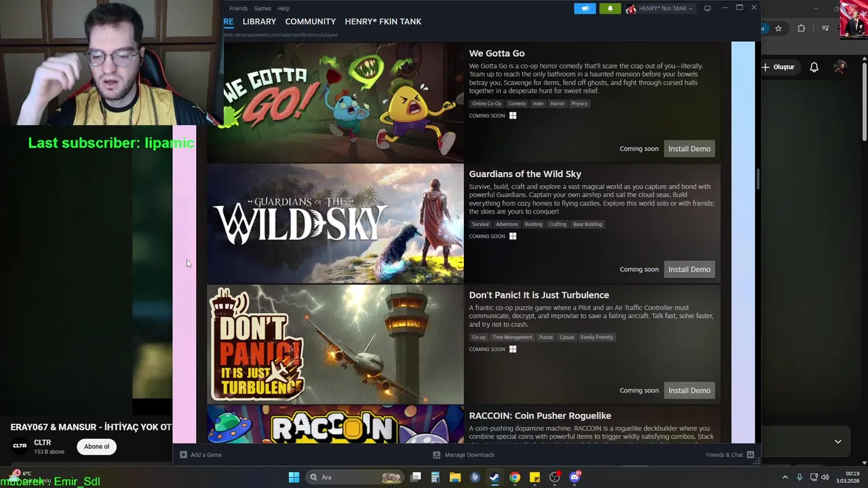Click Guardians of the Wild Sky capsule image
This screenshot has width=868, height=488.
click(x=335, y=223)
